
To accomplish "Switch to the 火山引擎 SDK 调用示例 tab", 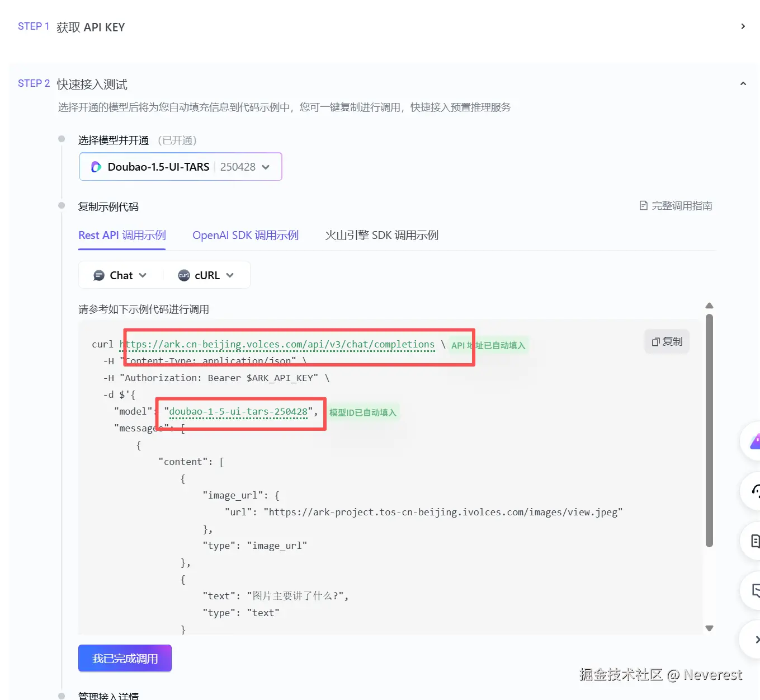I will click(x=382, y=236).
